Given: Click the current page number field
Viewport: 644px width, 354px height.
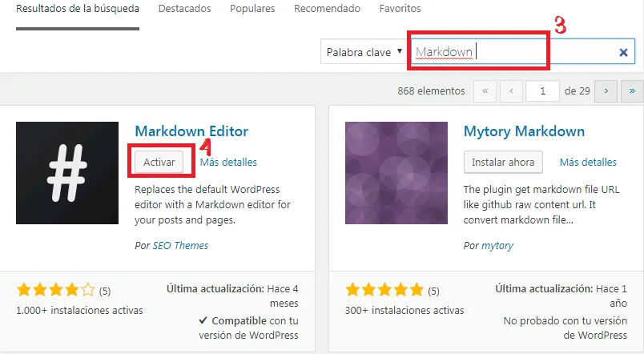Looking at the screenshot, I should pos(542,91).
